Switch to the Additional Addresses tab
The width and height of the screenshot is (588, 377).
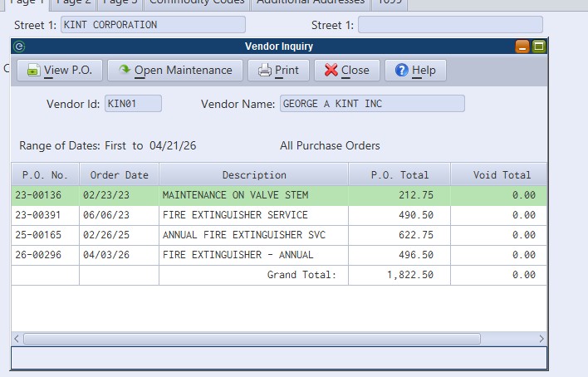pos(311,2)
